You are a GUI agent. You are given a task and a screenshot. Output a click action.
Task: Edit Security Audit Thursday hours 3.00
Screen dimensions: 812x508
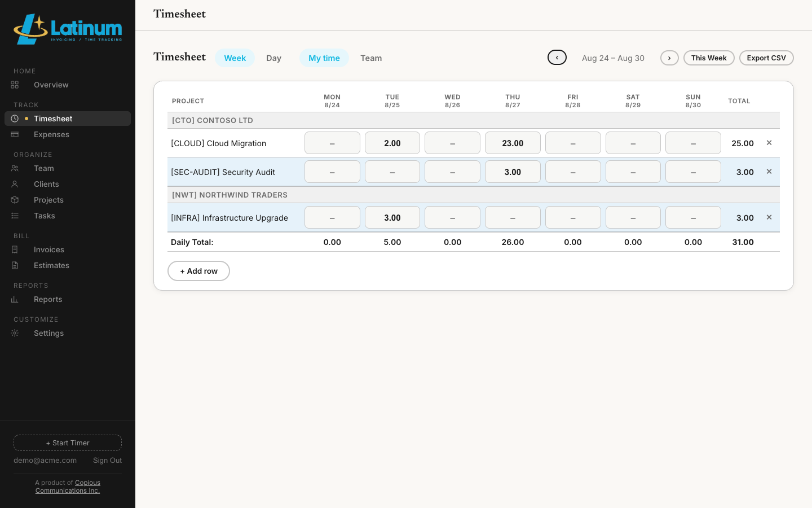tap(513, 172)
